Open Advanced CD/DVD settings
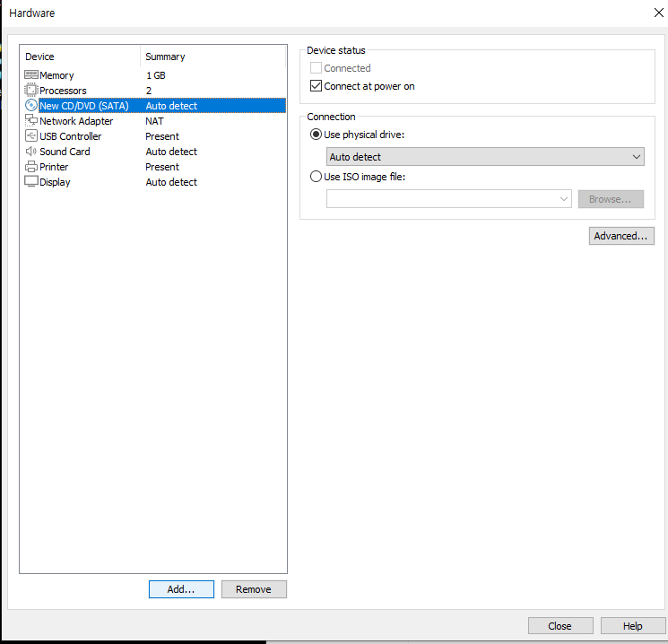The height and width of the screenshot is (644, 668). (x=621, y=236)
